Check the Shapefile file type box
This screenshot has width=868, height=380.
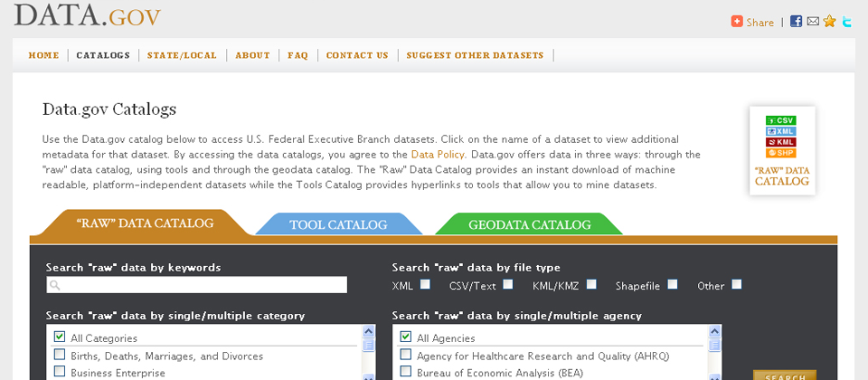click(x=672, y=284)
